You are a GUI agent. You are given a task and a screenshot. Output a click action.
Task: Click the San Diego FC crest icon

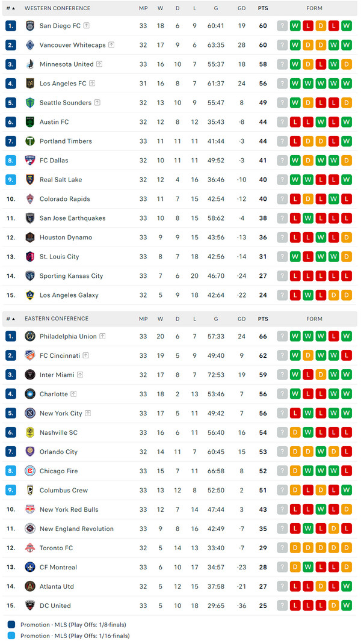pos(30,26)
